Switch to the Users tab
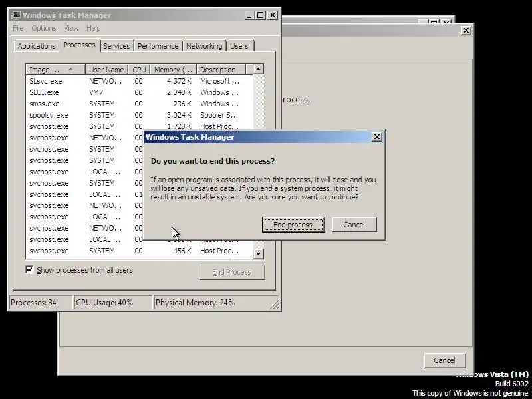 239,46
